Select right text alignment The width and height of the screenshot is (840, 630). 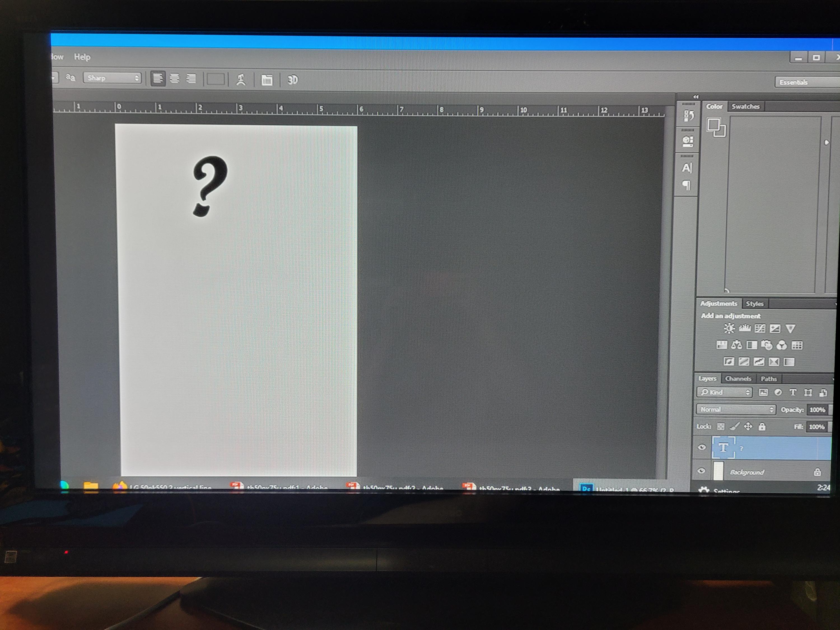[191, 79]
